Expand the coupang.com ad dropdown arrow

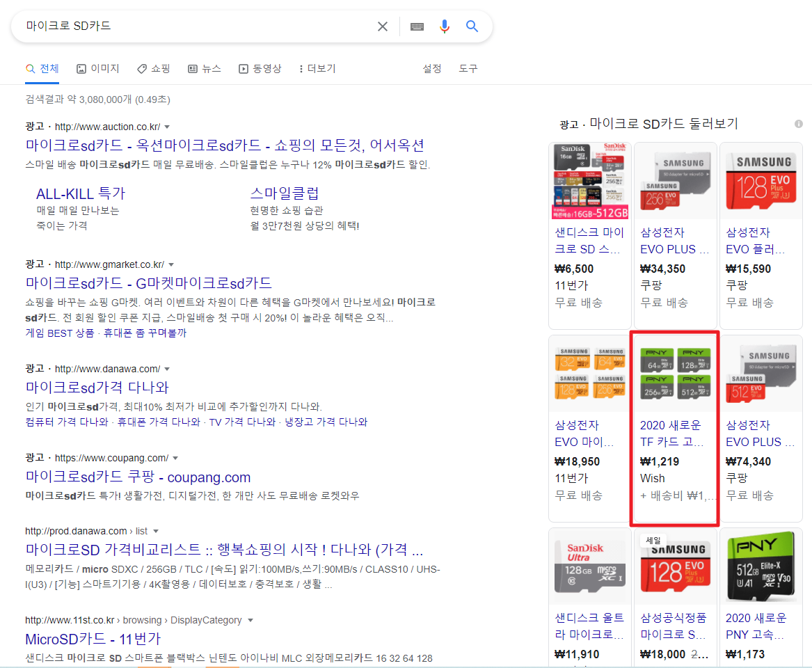point(175,459)
